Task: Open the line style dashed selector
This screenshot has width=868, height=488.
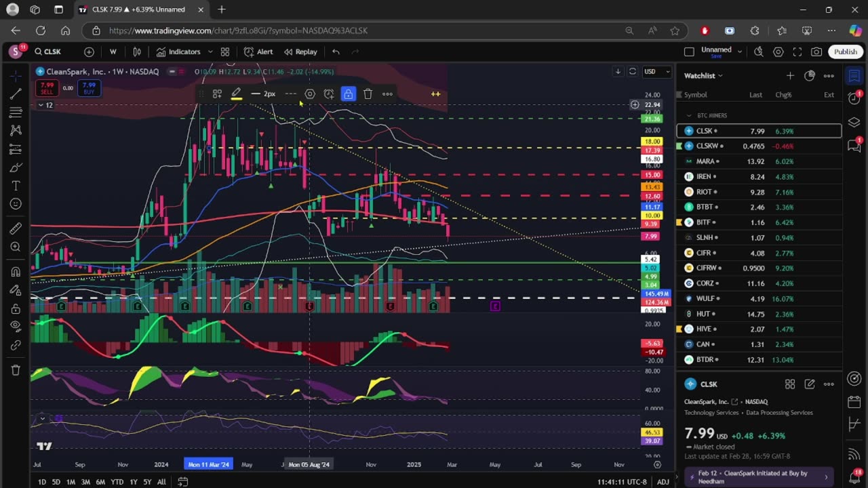Action: point(290,94)
